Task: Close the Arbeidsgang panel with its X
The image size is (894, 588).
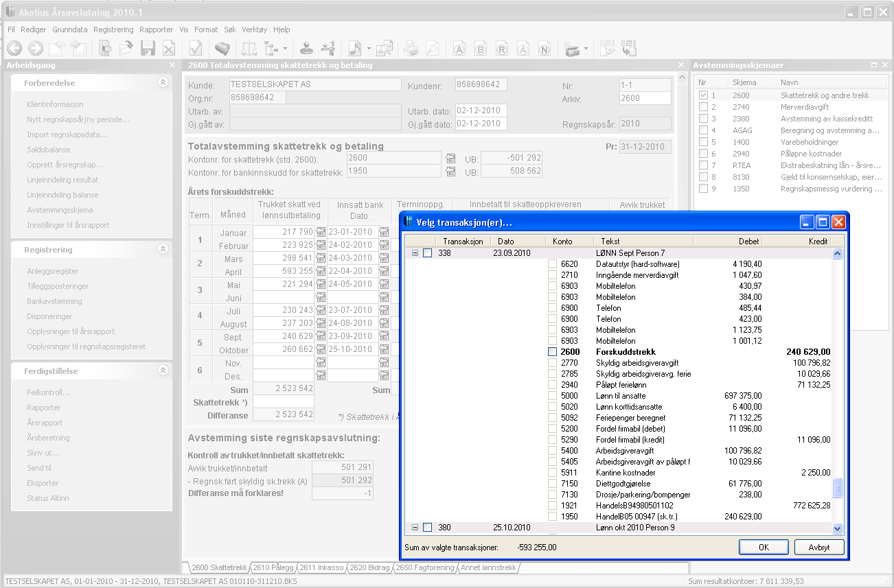Action: click(172, 65)
